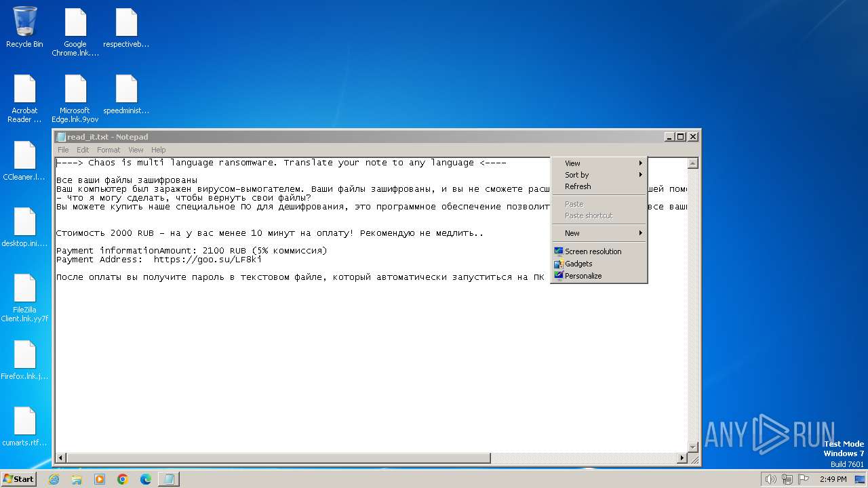This screenshot has height=488, width=868.
Task: Expand the View submenu in the context menu
Action: click(599, 163)
